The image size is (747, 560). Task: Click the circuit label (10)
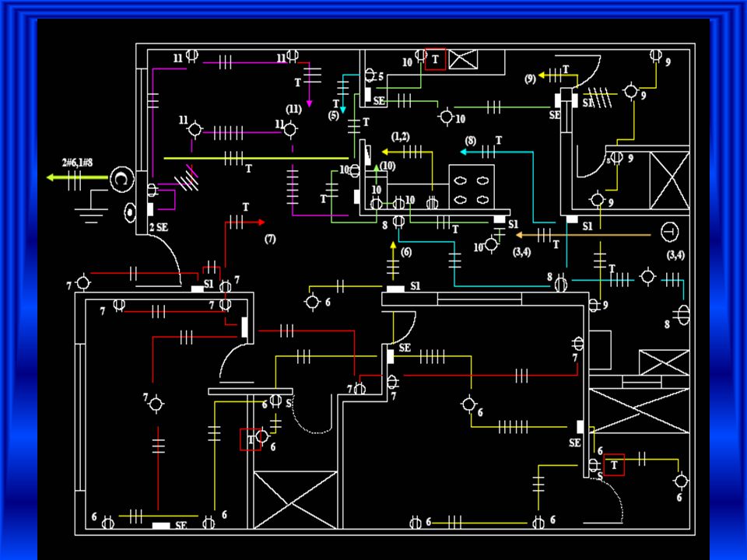(x=388, y=166)
